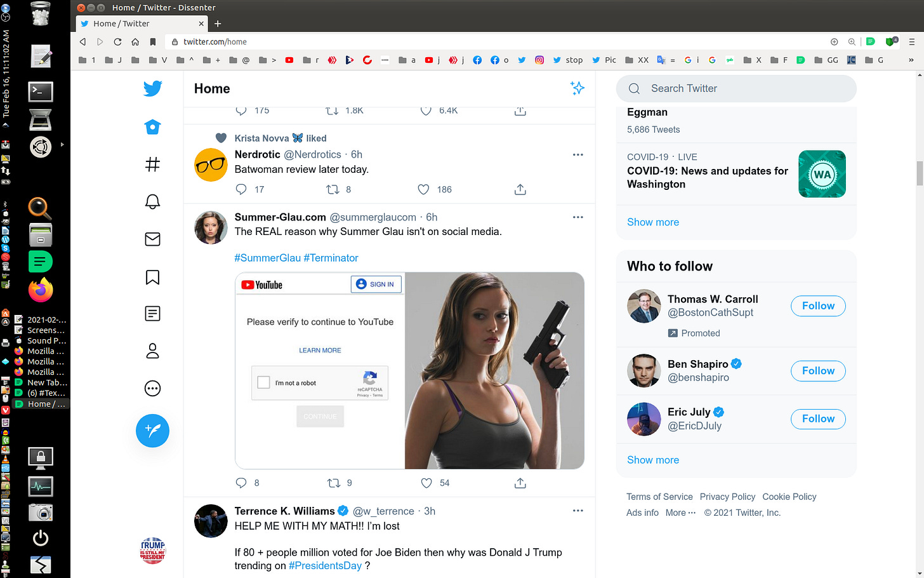
Task: Open more options on Terrence K. Williams tweet
Action: click(577, 511)
